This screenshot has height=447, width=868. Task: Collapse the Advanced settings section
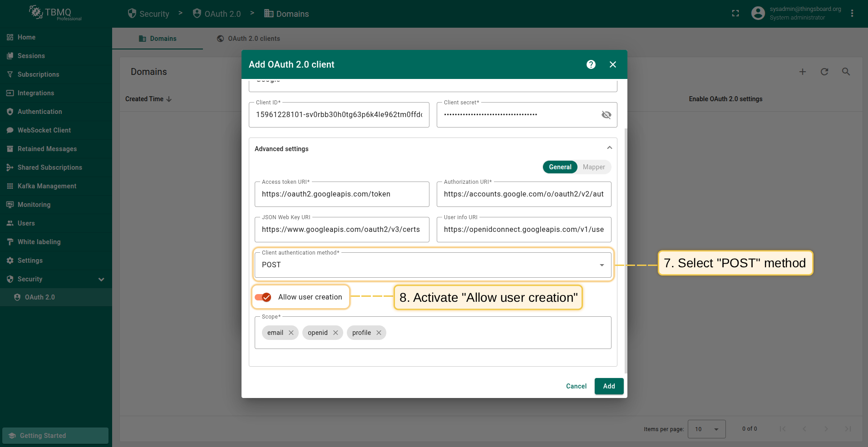tap(609, 148)
